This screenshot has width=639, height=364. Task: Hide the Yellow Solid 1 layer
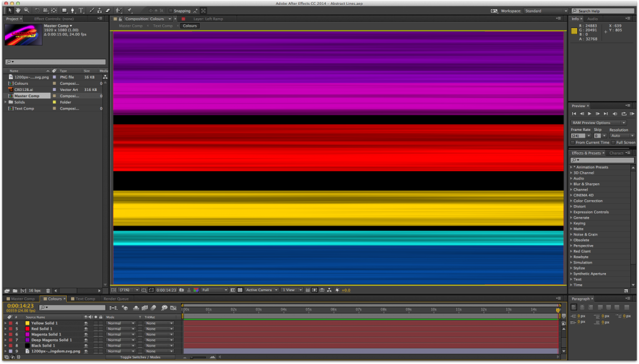coord(86,323)
